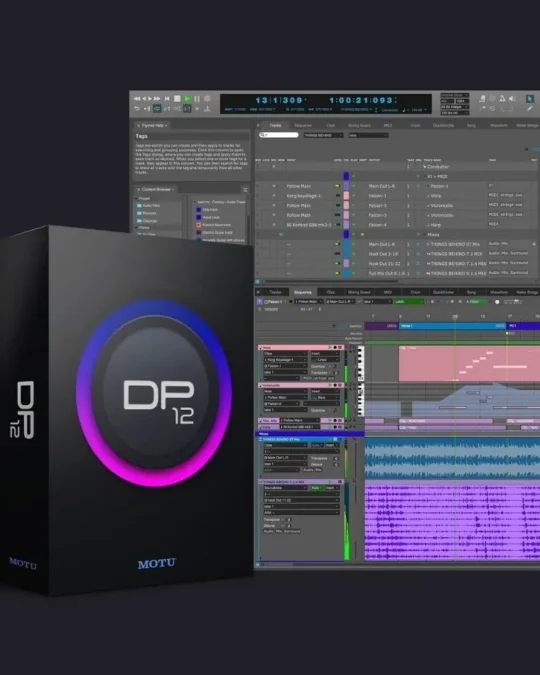Pause playback with the Pause button
Viewport: 540px width, 675px height.
[197, 99]
